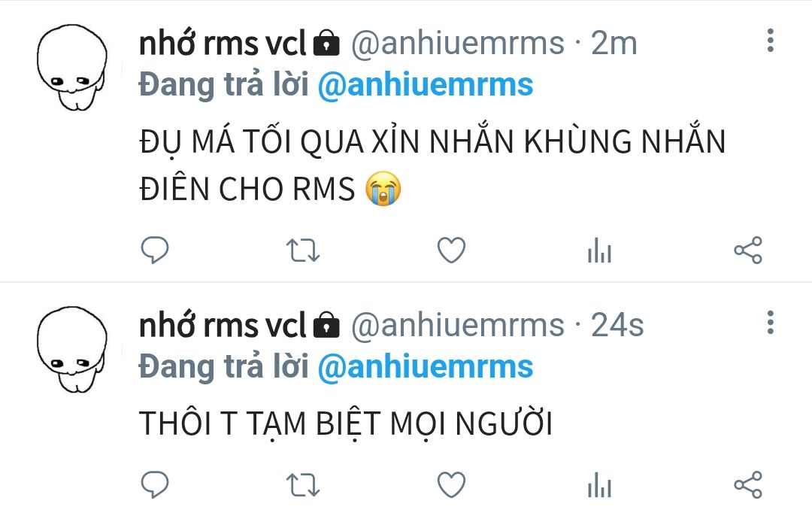Reply to THÔI T TẠM BIỆT tweet
812x513 pixels.
point(154,485)
